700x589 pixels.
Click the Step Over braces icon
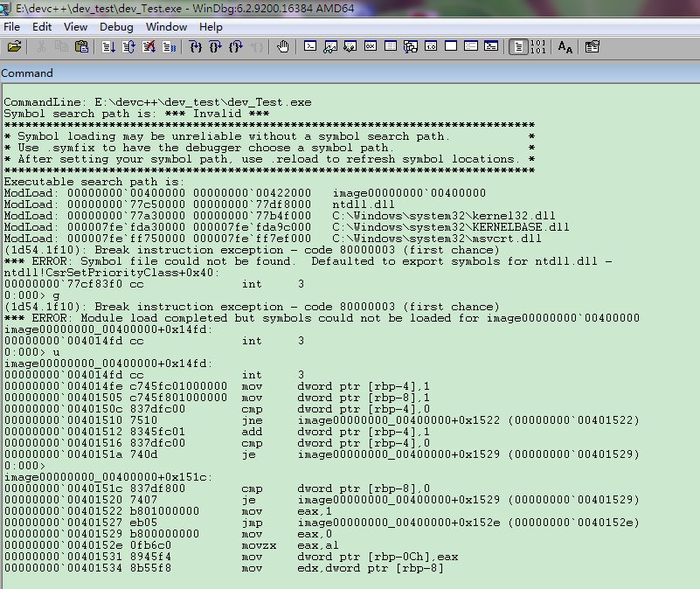point(216,46)
